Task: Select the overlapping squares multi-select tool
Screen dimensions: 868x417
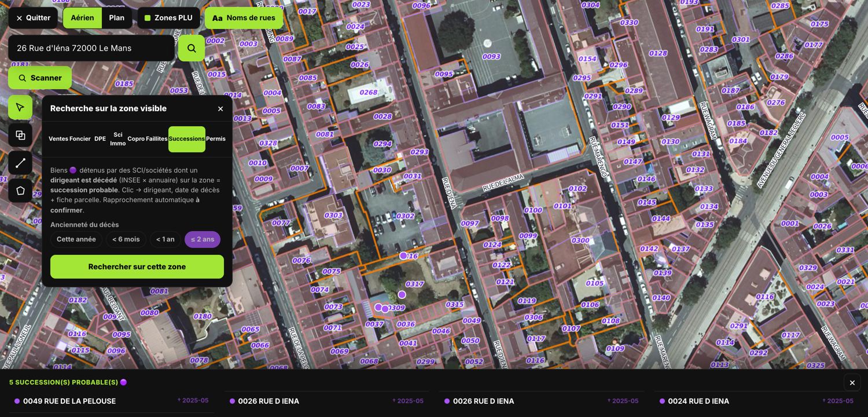Action: (x=20, y=135)
